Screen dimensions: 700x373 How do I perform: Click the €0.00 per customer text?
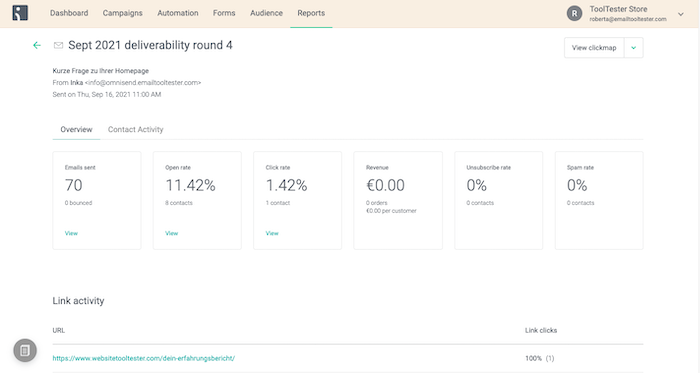[x=391, y=211]
